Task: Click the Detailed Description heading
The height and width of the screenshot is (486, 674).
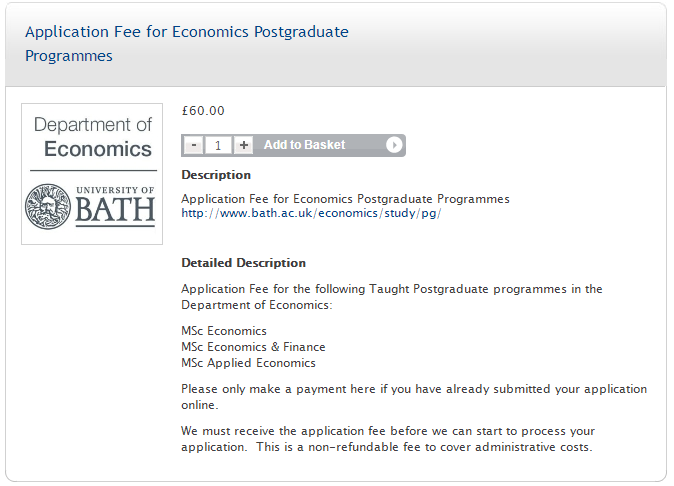Action: (x=243, y=263)
